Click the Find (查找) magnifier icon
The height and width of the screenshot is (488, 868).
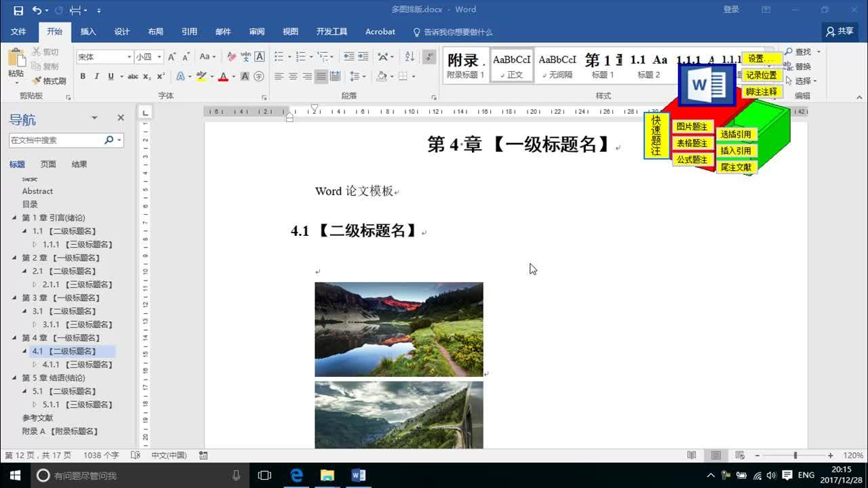click(789, 52)
